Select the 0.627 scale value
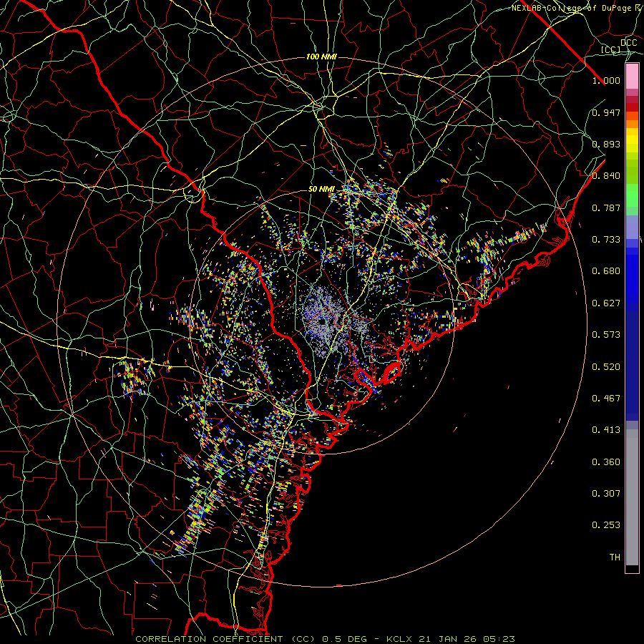The image size is (644, 644). [x=606, y=303]
